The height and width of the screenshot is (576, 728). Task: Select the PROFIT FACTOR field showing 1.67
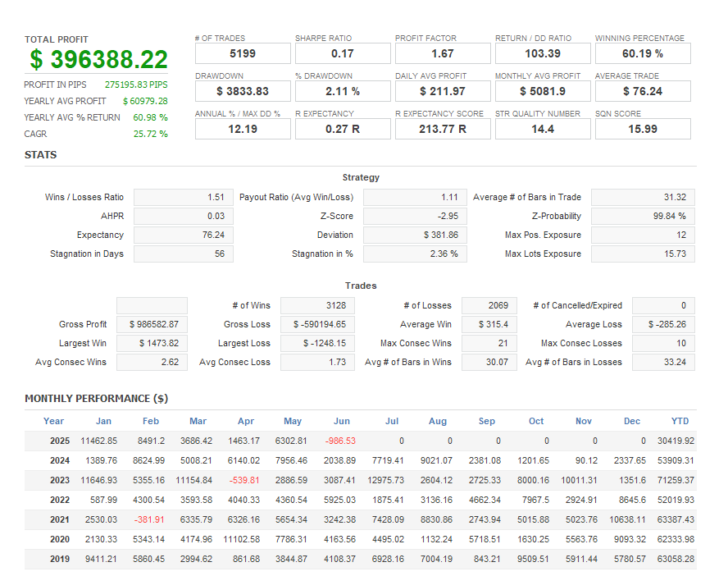442,53
